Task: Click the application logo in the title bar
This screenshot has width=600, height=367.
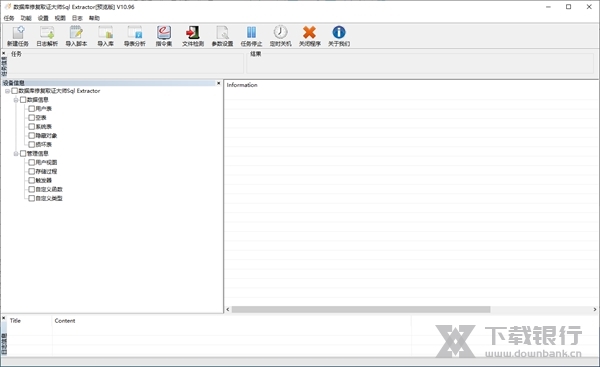Action: point(7,7)
